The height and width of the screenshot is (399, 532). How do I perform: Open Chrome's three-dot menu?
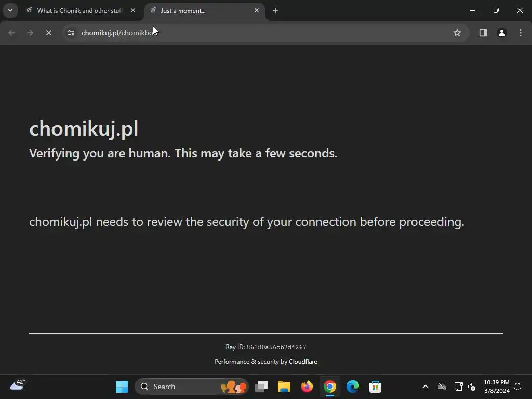tap(521, 33)
